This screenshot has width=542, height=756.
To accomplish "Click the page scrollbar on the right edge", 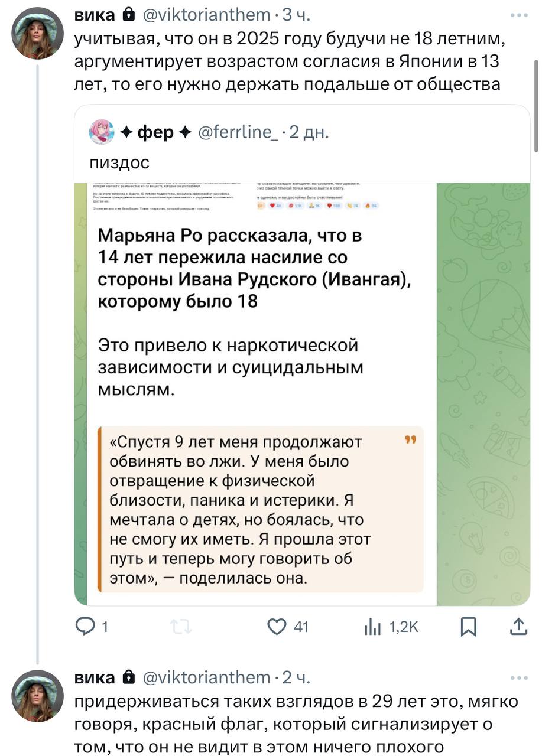I will [x=537, y=106].
